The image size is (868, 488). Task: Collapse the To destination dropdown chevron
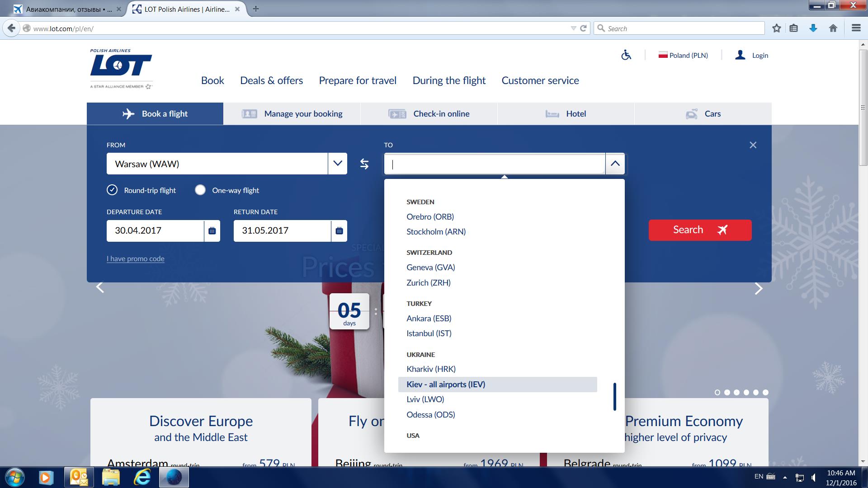pos(615,164)
